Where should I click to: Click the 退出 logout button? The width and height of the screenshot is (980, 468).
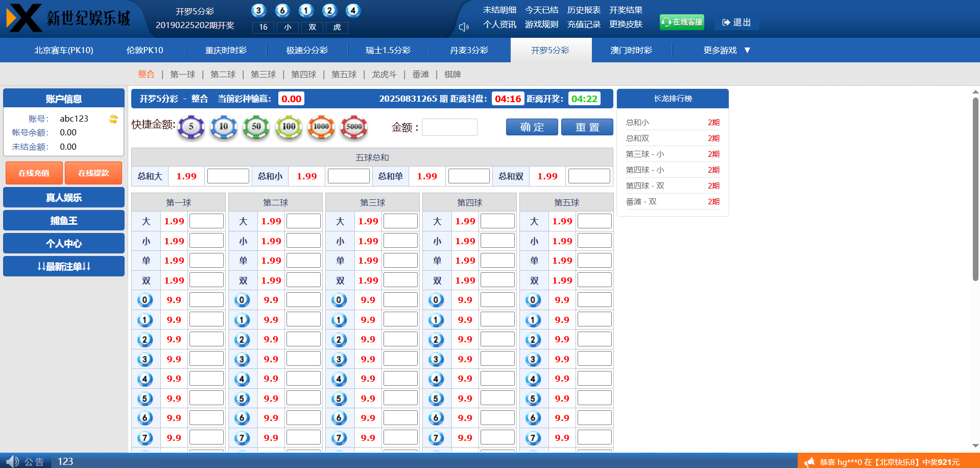point(736,22)
